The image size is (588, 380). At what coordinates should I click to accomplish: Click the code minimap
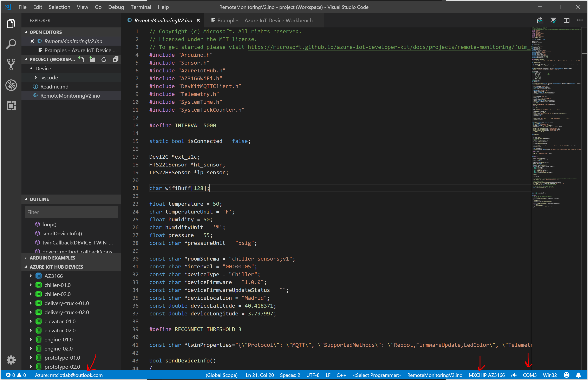(556, 118)
